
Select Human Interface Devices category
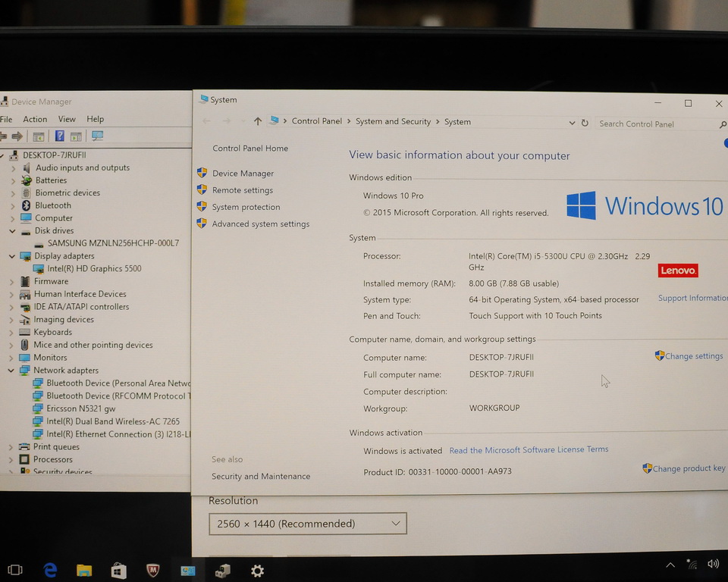80,294
